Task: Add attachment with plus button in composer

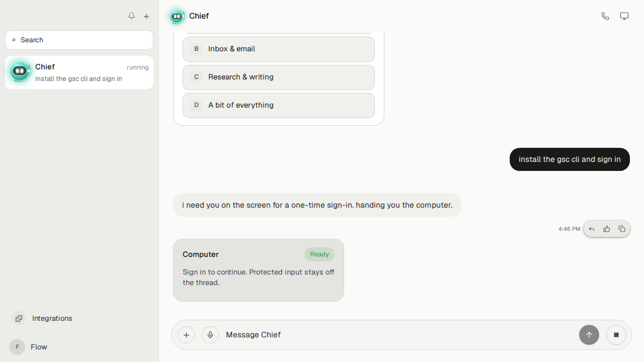Action: [x=186, y=335]
